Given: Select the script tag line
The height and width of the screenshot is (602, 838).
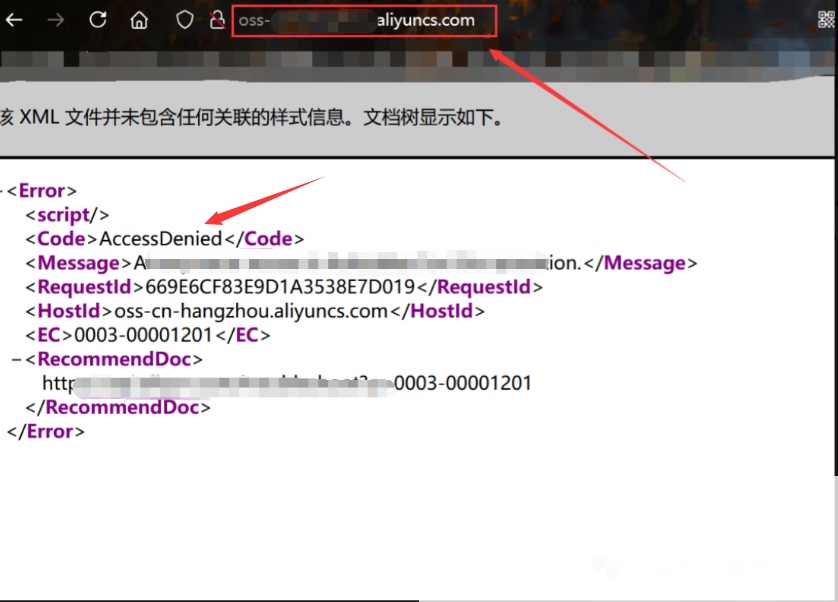Looking at the screenshot, I should tap(67, 215).
